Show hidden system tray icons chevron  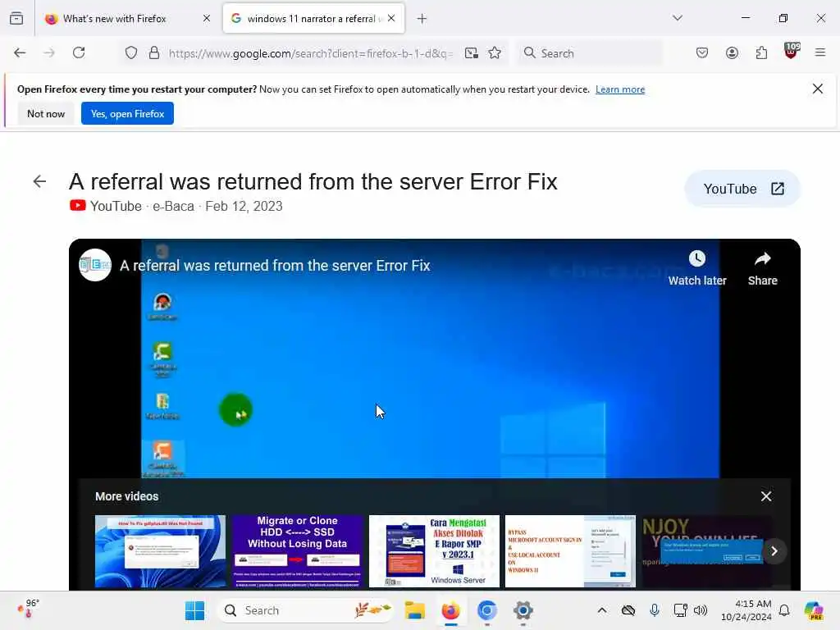(x=602, y=610)
